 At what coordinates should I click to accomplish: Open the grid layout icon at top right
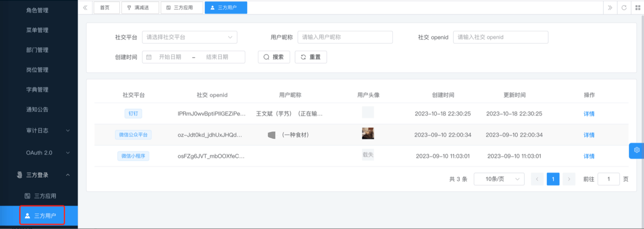(638, 7)
